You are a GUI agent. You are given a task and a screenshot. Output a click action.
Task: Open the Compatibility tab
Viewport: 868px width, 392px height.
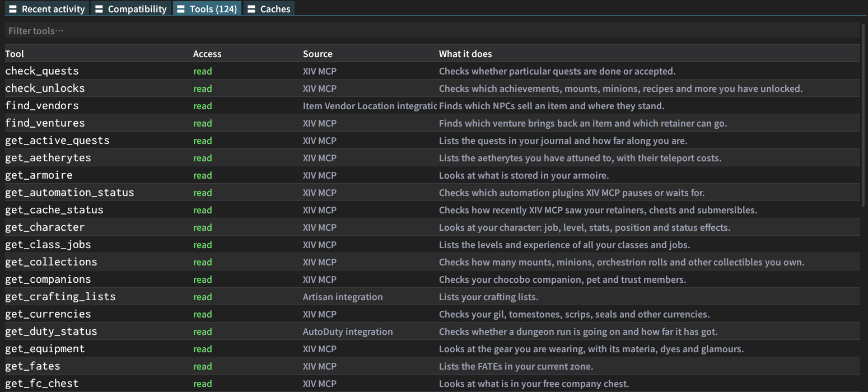(131, 9)
